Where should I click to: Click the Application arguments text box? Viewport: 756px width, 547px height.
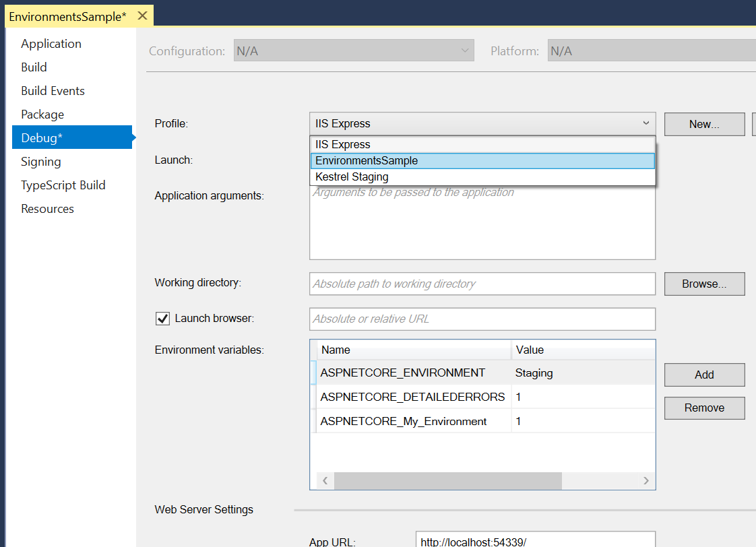482,223
